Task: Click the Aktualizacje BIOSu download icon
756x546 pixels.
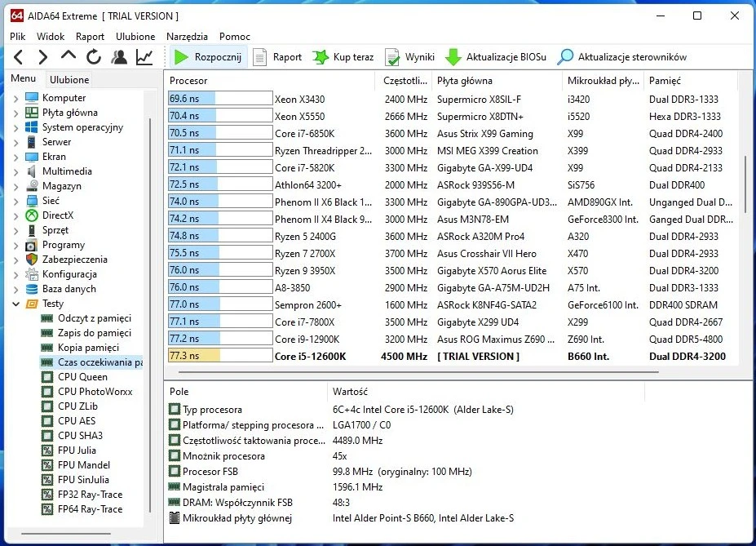Action: [x=453, y=57]
